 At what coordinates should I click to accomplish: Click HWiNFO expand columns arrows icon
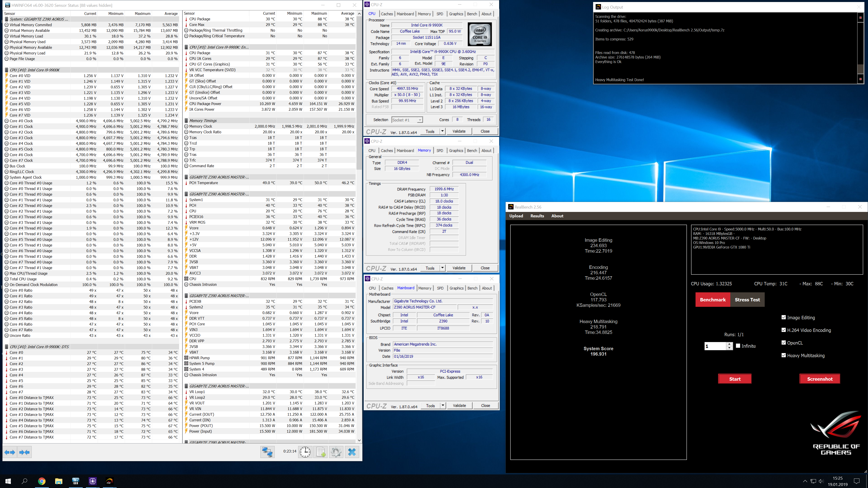tap(10, 452)
